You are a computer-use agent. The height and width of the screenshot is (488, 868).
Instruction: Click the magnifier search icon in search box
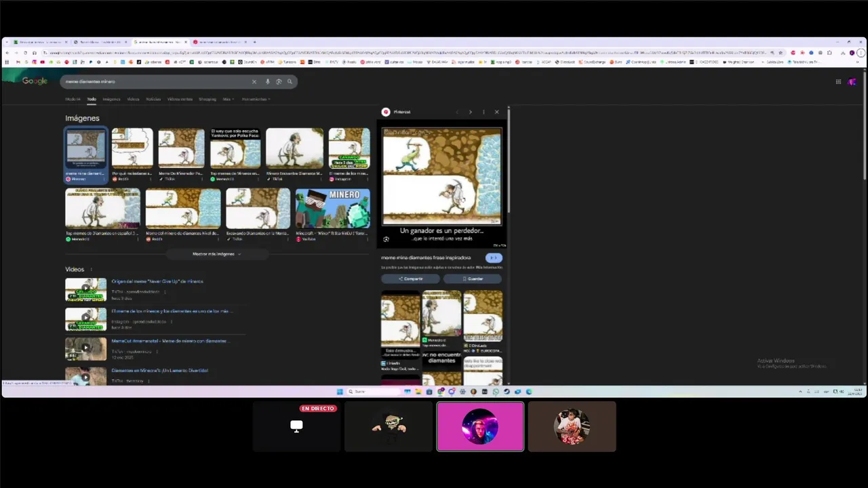pyautogui.click(x=290, y=81)
